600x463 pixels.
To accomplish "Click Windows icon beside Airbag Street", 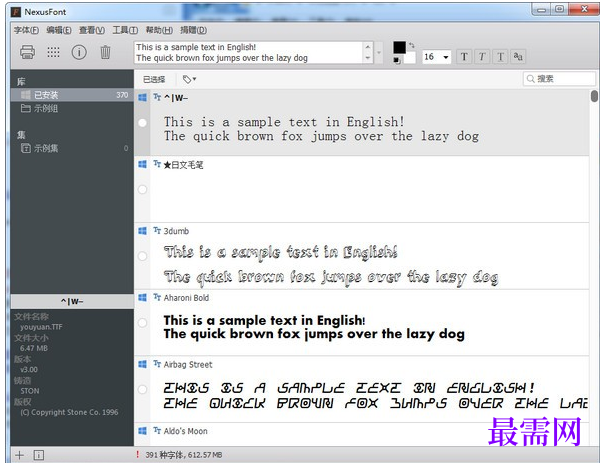I will pyautogui.click(x=142, y=364).
